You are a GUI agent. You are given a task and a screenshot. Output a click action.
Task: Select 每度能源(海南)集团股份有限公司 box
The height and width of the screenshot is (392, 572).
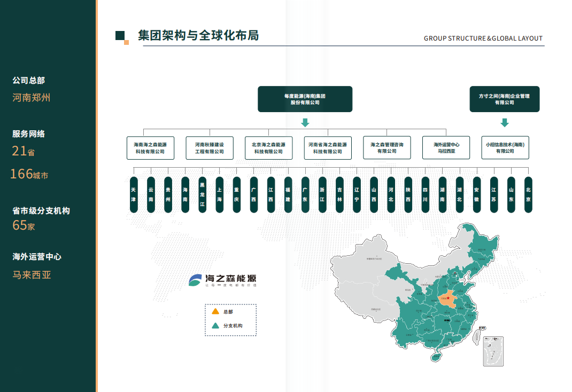pos(305,99)
